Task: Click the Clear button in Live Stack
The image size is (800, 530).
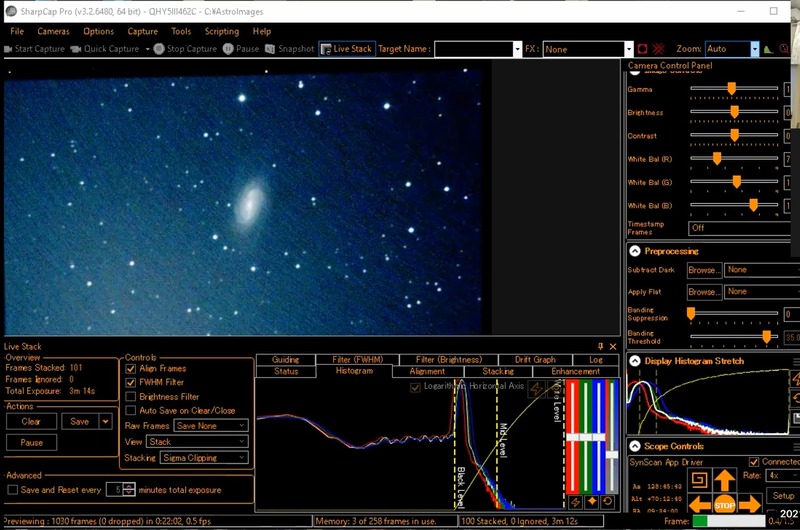Action: pyautogui.click(x=31, y=421)
